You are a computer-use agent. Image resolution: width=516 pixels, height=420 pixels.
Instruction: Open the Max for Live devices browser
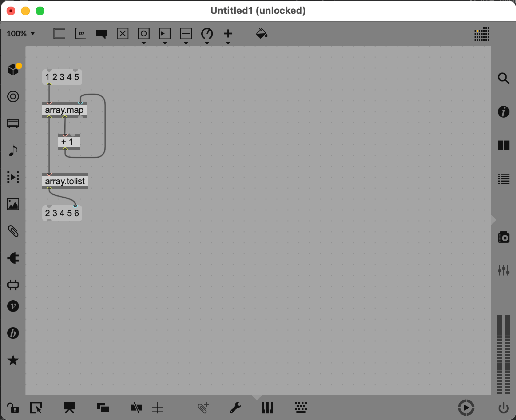click(x=13, y=285)
